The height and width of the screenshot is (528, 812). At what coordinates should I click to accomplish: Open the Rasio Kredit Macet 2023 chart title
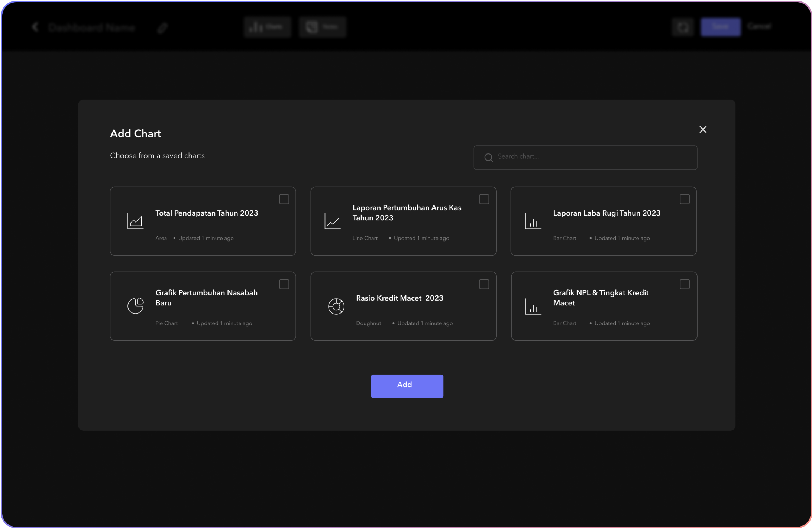tap(399, 298)
